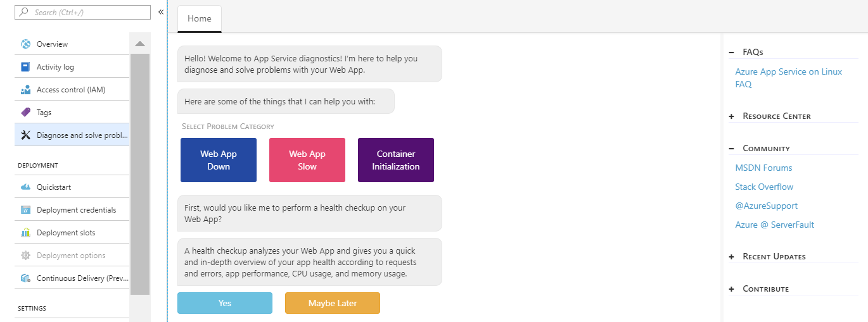868x322 pixels.
Task: Open the Stack Overflow community link
Action: pyautogui.click(x=764, y=187)
